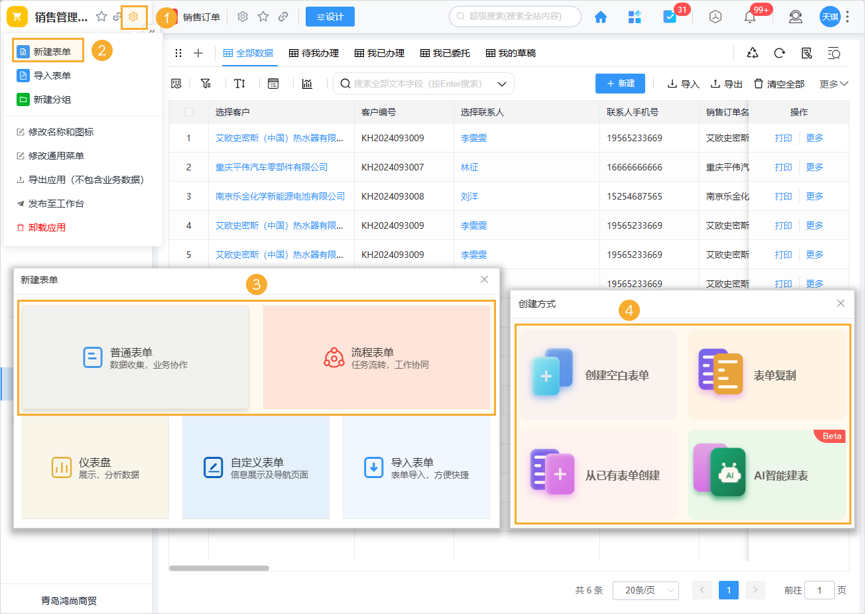Click the home icon in the top bar

pos(601,17)
